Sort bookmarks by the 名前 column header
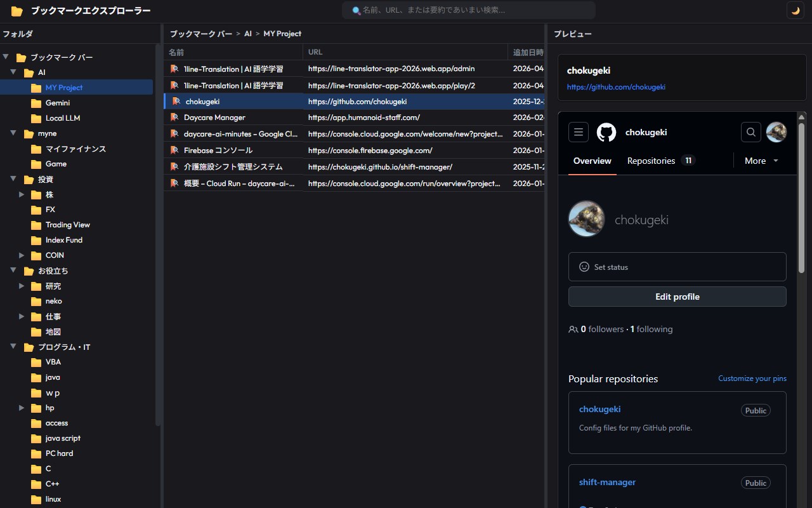The height and width of the screenshot is (508, 812). (233, 52)
